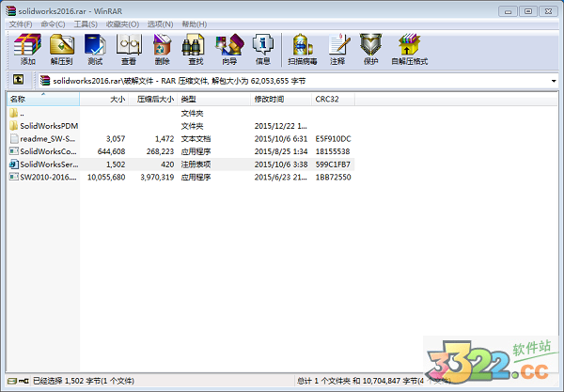Click the SolidWorksCo... application icon
The image size is (564, 392).
[14, 151]
